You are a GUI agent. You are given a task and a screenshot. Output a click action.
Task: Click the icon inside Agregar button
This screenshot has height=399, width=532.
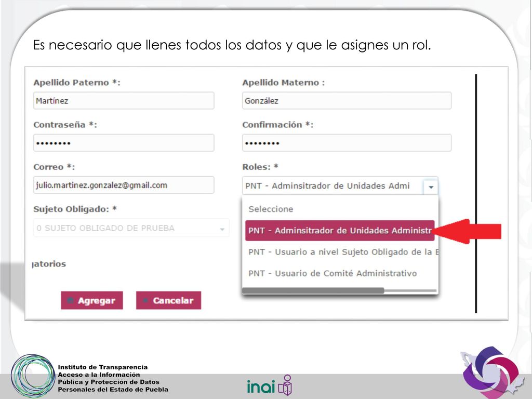coord(71,300)
